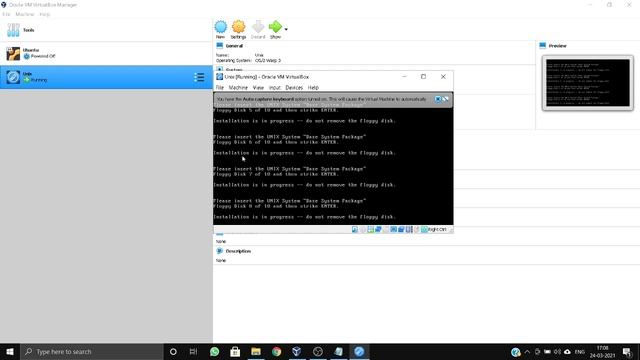Expand the Show button dropdown arrow
This screenshot has height=360, width=640.
tap(286, 29)
